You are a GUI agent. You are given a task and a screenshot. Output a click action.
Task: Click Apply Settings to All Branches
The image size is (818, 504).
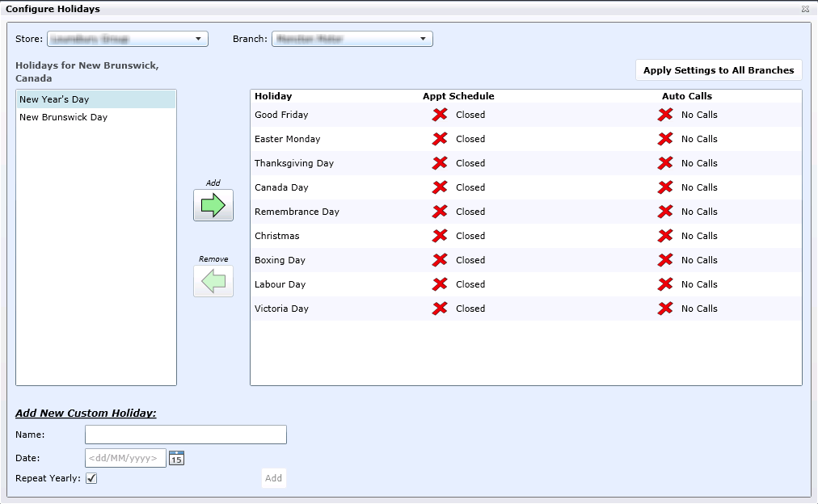[719, 70]
